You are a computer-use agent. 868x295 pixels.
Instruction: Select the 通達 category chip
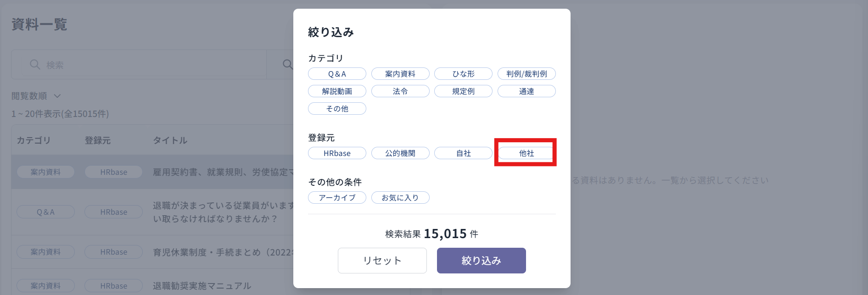(526, 91)
